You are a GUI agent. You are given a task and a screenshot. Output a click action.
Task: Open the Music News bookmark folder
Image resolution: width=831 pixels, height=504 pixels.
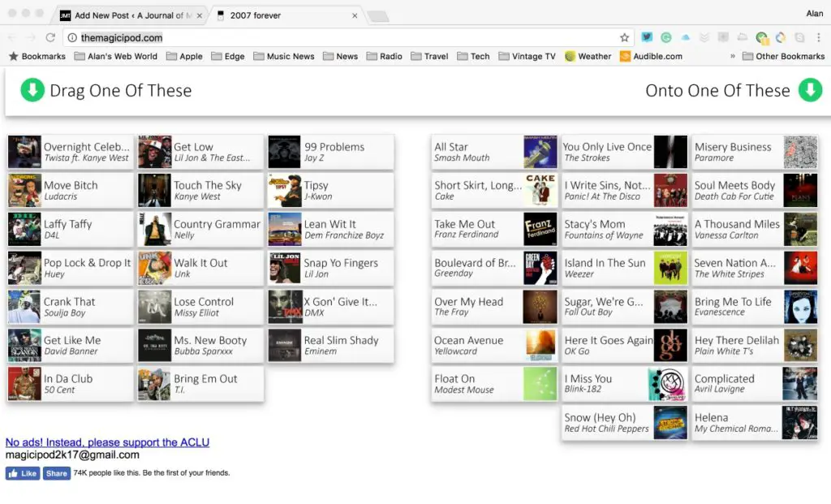(284, 56)
